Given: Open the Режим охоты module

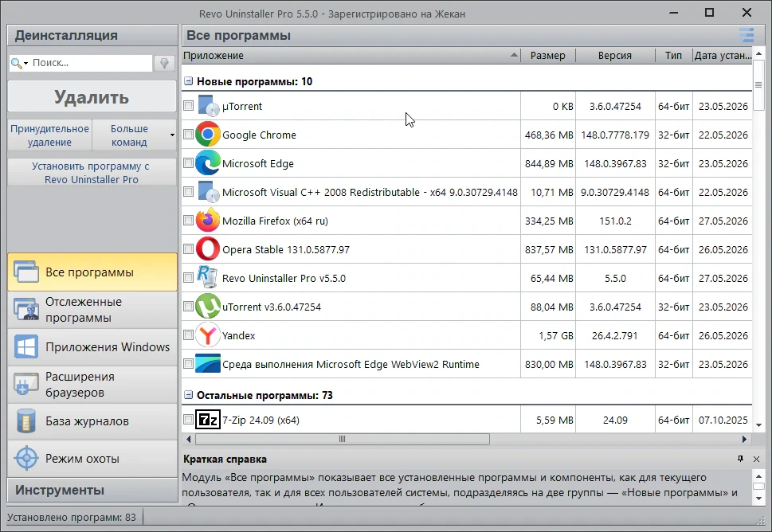Looking at the screenshot, I should (92, 459).
